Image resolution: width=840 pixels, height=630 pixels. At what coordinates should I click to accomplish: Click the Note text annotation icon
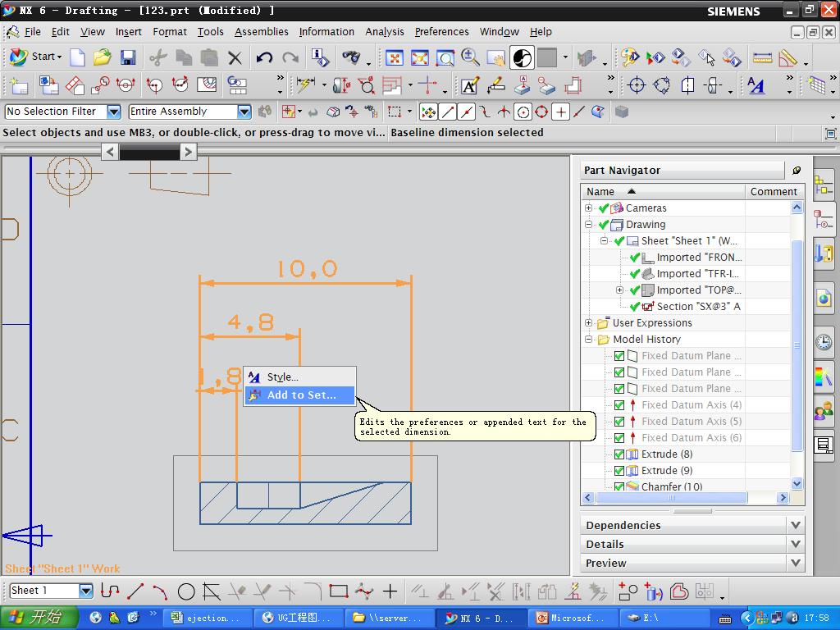pos(469,85)
